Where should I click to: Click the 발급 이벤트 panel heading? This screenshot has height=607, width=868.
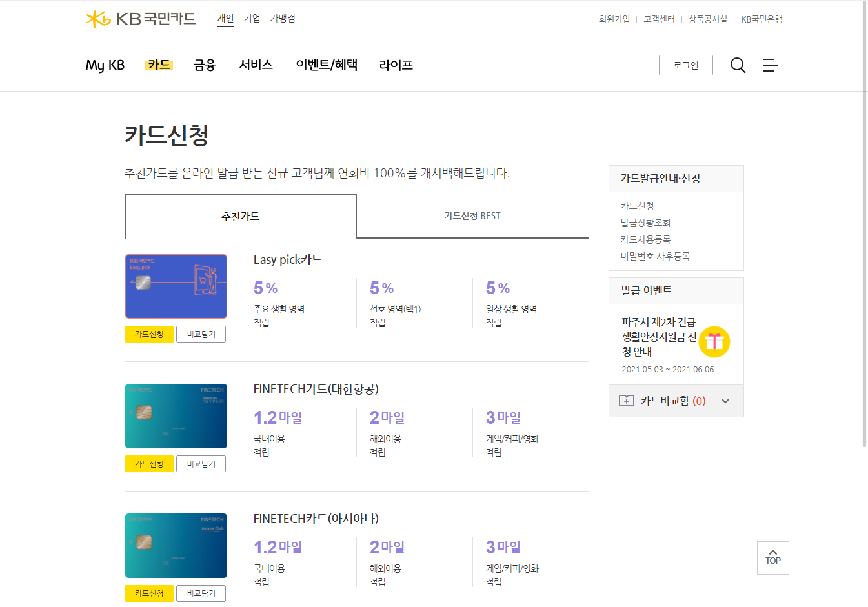[647, 291]
